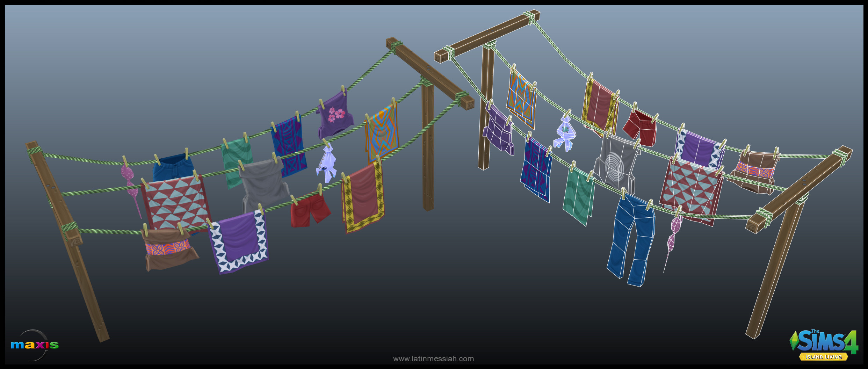The height and width of the screenshot is (369, 868).
Task: Click the Island Living yellow banner
Action: pyautogui.click(x=824, y=357)
